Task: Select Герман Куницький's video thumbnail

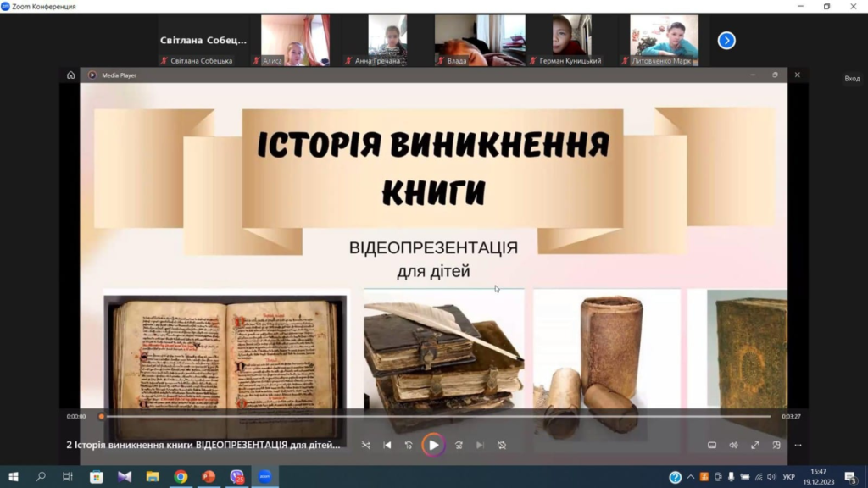Action: (x=572, y=41)
